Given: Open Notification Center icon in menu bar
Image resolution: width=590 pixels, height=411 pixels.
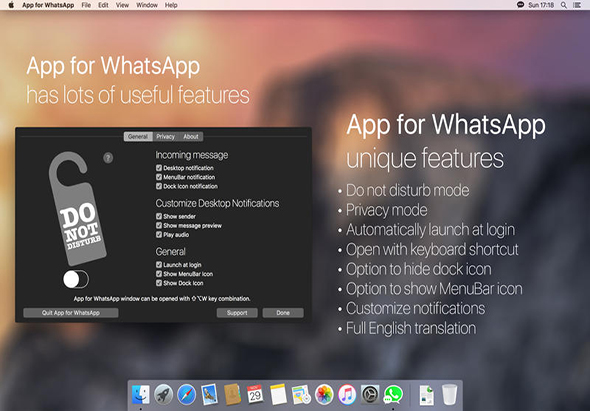Looking at the screenshot, I should point(576,5).
